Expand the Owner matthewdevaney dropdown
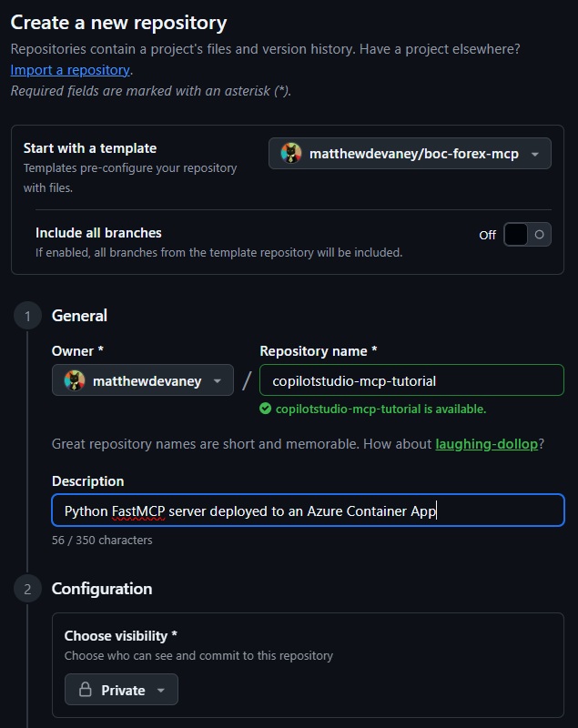The width and height of the screenshot is (578, 728). [x=142, y=381]
